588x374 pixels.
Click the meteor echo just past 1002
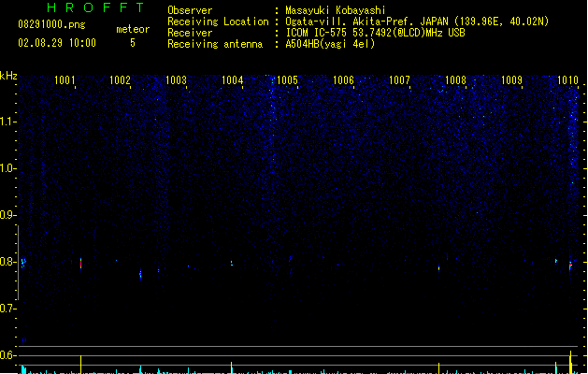click(140, 275)
